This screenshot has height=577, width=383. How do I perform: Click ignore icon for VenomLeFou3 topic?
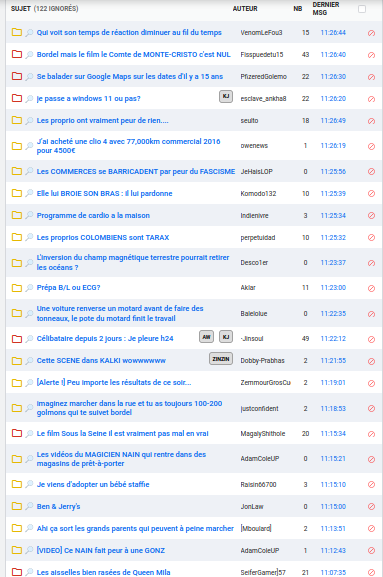(x=371, y=33)
